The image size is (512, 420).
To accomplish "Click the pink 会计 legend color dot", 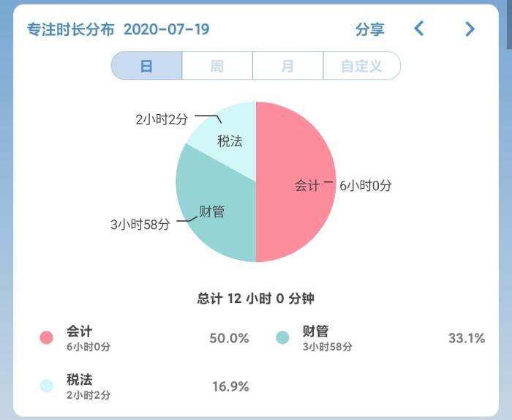I will pyautogui.click(x=47, y=337).
